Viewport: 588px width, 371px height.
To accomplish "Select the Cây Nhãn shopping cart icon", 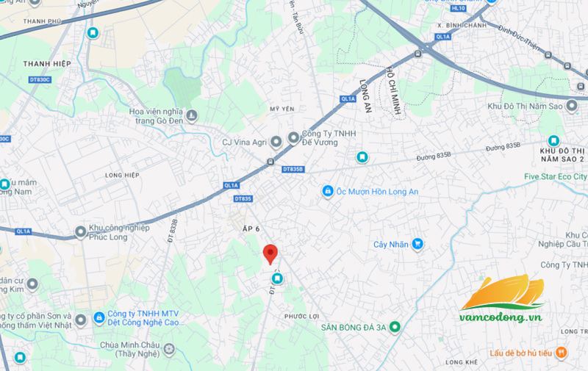I will [x=417, y=244].
